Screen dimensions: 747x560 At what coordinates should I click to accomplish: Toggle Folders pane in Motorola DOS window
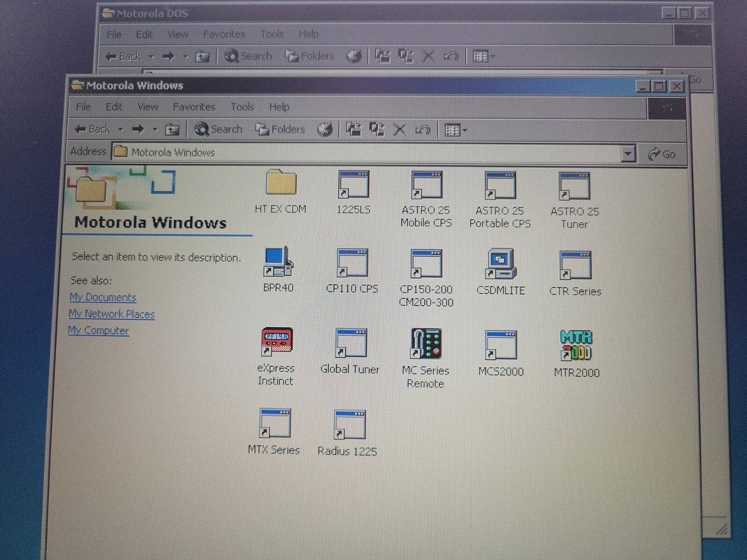[310, 56]
